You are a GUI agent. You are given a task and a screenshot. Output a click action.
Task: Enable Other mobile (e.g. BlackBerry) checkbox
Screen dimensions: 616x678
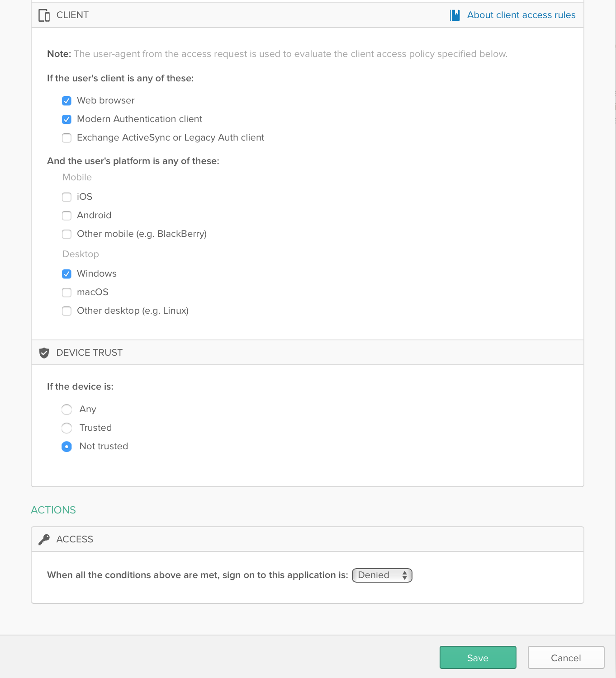click(66, 234)
